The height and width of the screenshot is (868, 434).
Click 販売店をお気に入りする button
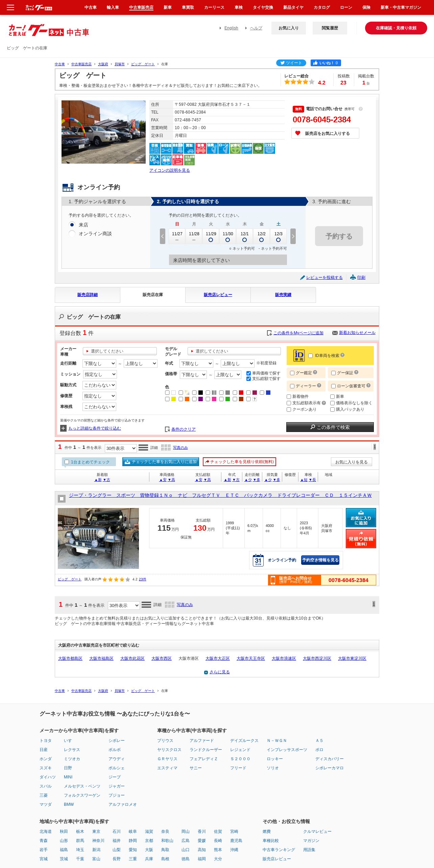(325, 133)
